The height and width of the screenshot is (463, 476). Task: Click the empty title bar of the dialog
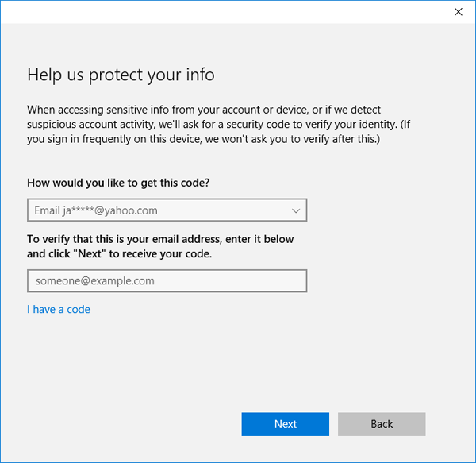(222, 12)
